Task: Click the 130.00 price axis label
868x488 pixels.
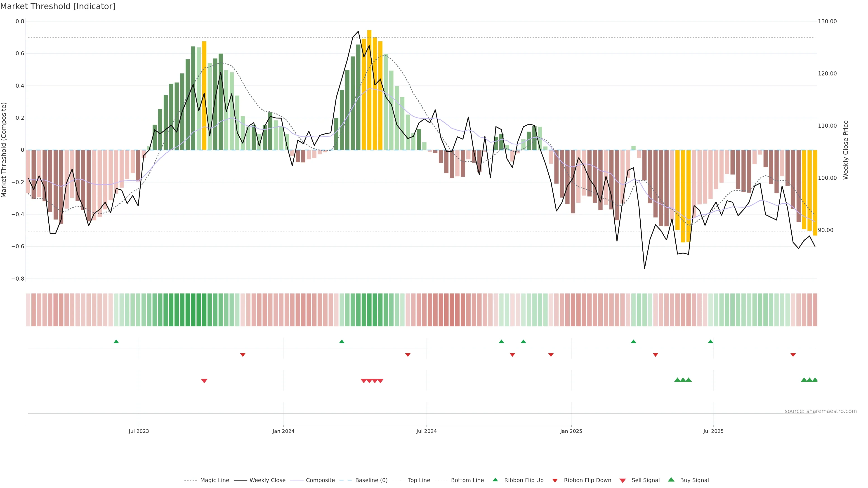Action: point(827,21)
